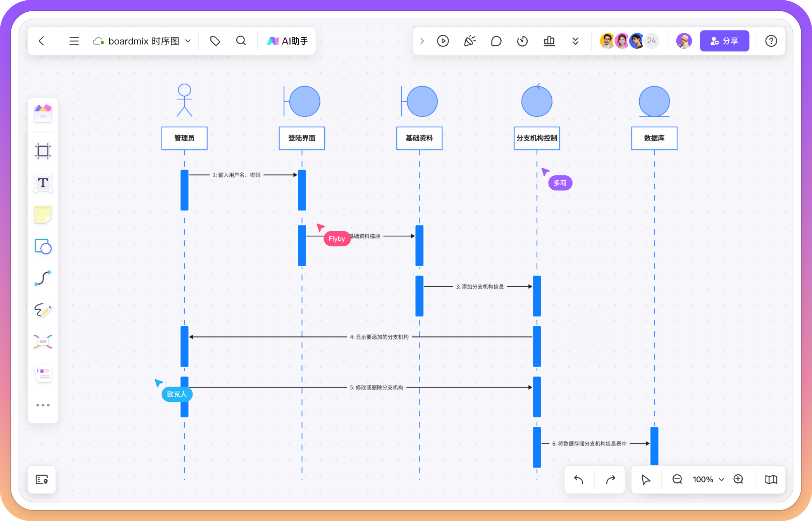Open the 100% zoom level dropdown
This screenshot has width=812, height=521.
point(708,480)
